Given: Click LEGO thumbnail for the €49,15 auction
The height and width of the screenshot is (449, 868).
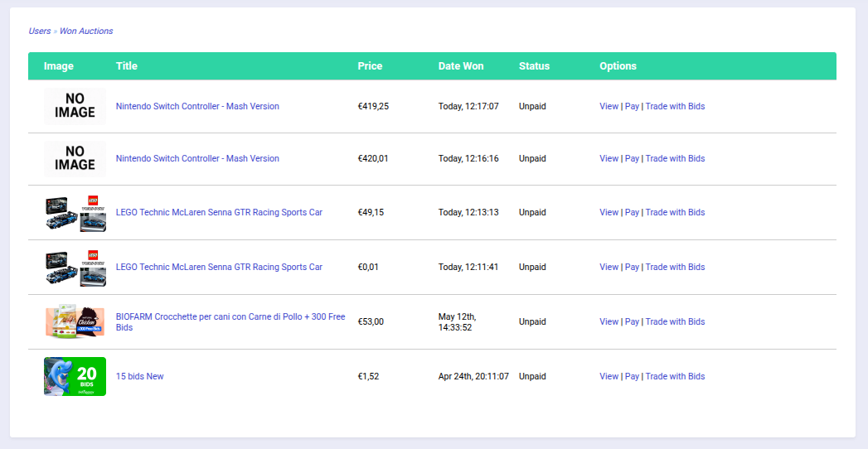Looking at the screenshot, I should tap(75, 213).
